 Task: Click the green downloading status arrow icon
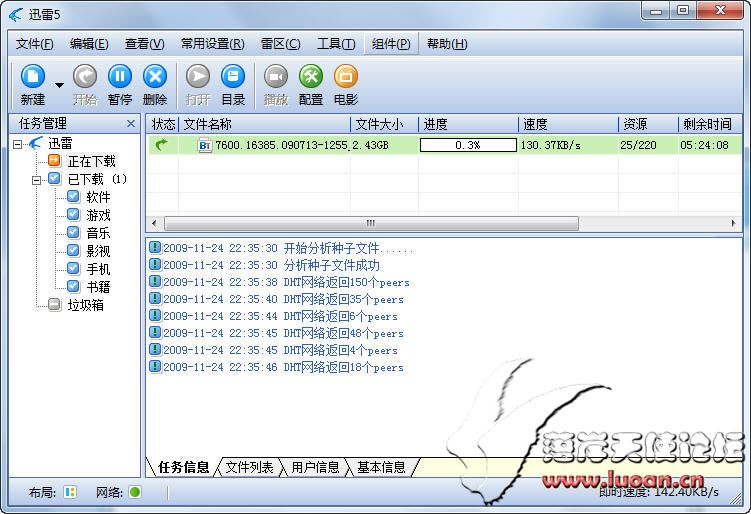point(162,144)
